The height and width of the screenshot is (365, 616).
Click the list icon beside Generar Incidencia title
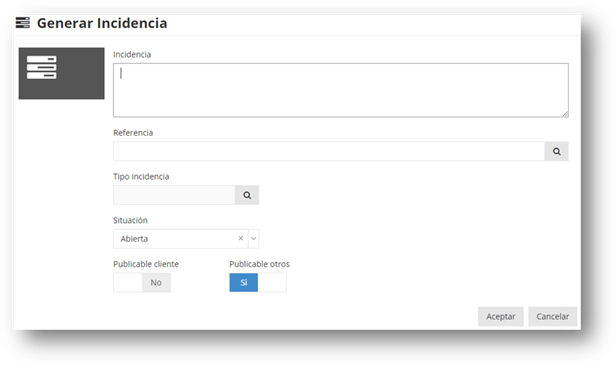(x=23, y=23)
